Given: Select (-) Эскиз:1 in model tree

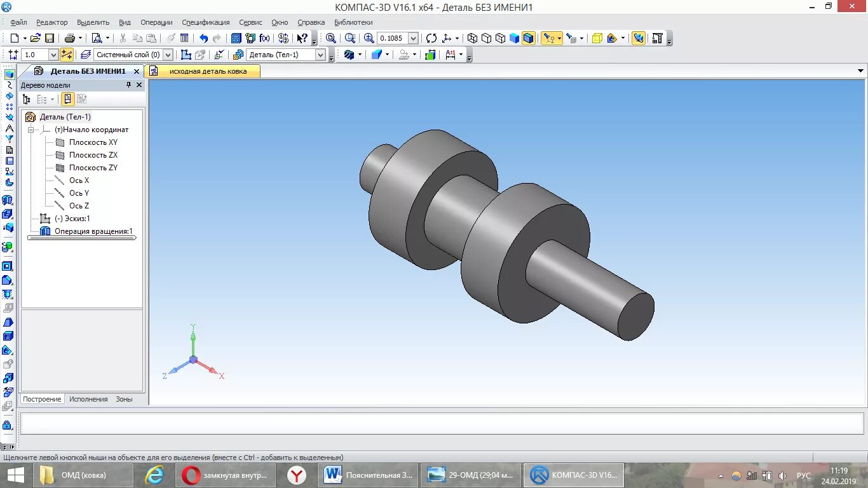Looking at the screenshot, I should [x=72, y=219].
